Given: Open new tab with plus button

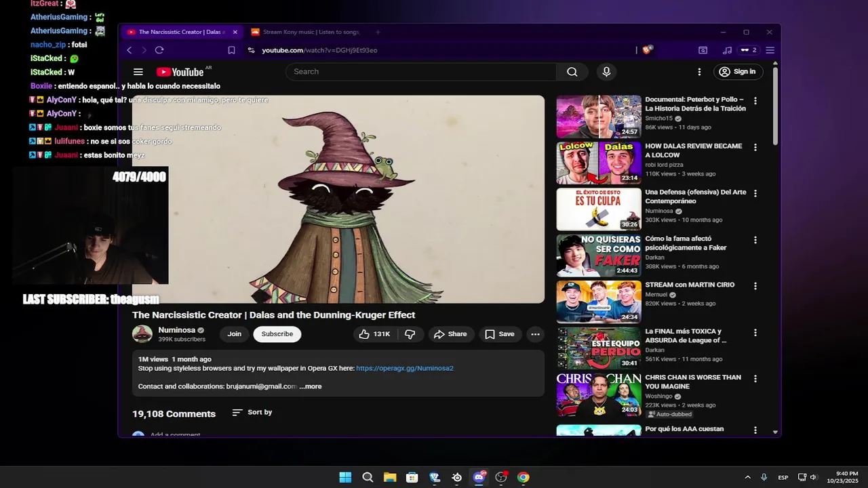Looking at the screenshot, I should pos(378,32).
